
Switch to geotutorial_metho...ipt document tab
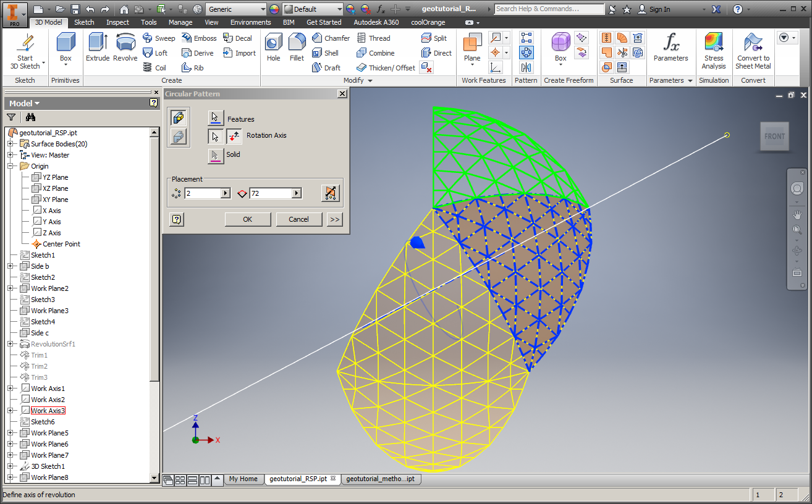[380, 479]
